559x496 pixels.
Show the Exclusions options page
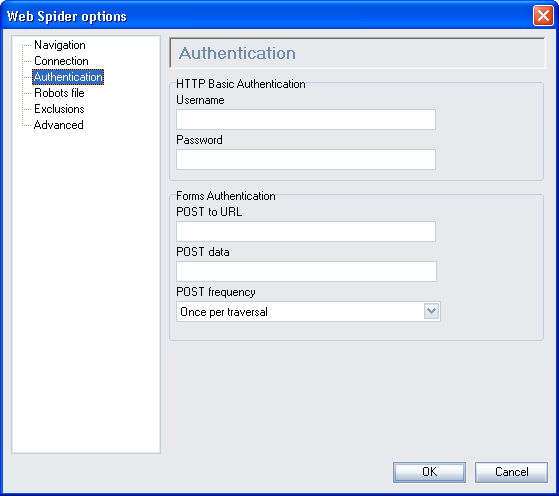click(59, 109)
